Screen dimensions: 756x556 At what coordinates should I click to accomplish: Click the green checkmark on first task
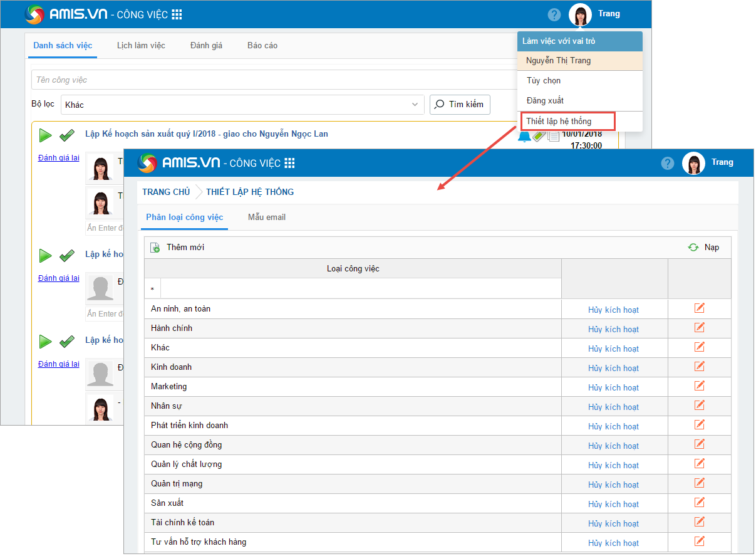[66, 135]
